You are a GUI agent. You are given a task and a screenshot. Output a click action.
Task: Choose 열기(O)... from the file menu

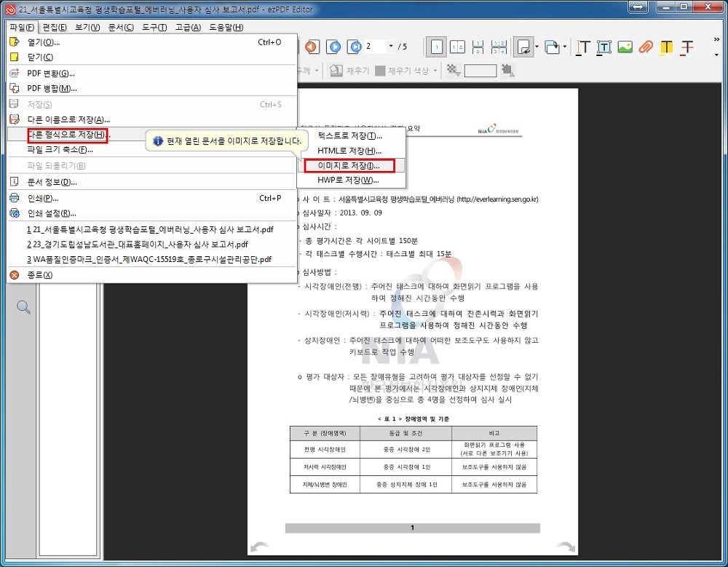point(152,42)
